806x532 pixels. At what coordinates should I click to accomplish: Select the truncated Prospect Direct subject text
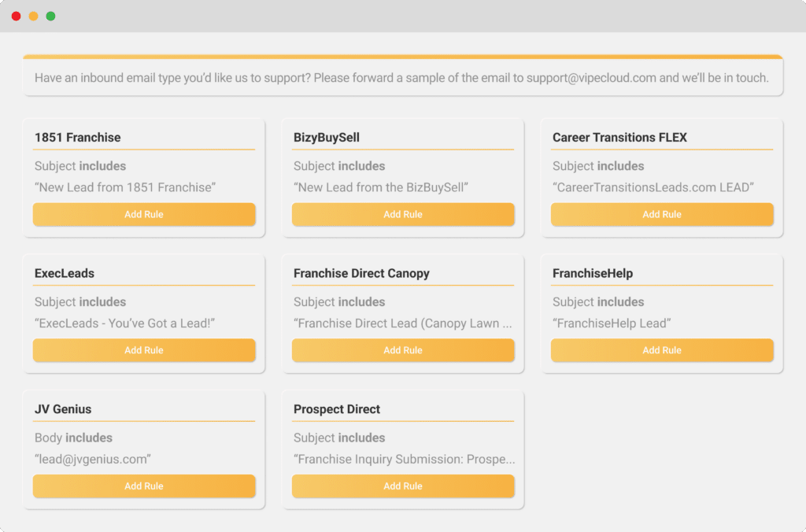(403, 459)
